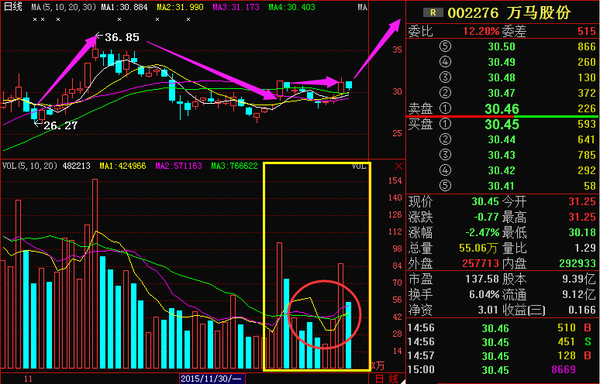Click the 15:00 closing trade row of 8669
The height and width of the screenshot is (384, 600).
pyautogui.click(x=502, y=369)
